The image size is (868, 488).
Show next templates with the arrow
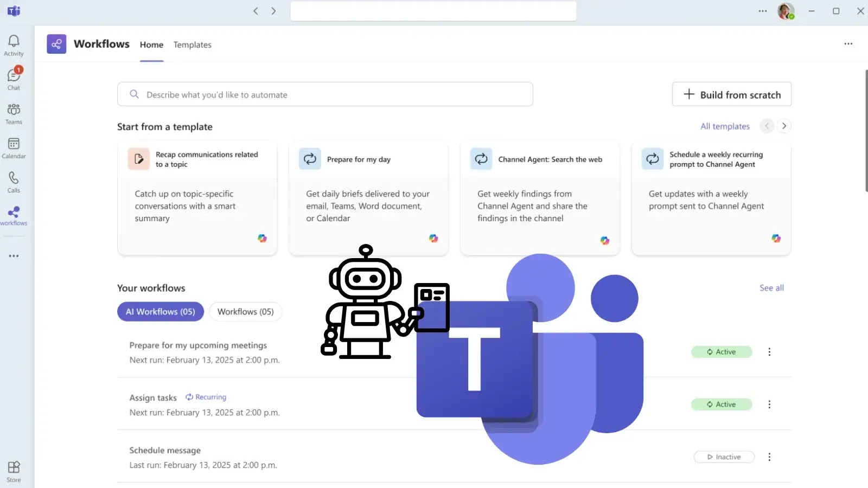784,125
